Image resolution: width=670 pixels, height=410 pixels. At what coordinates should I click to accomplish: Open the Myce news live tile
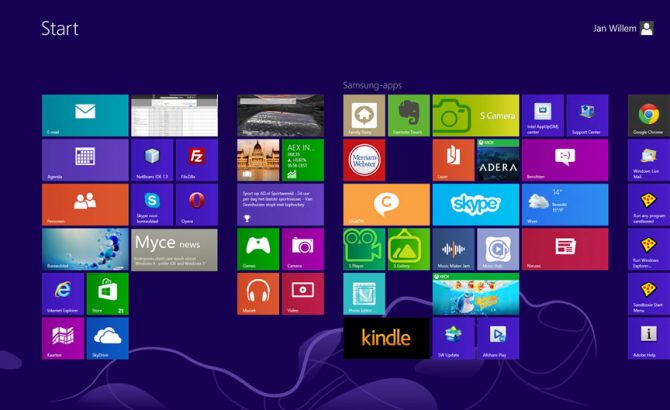(174, 249)
